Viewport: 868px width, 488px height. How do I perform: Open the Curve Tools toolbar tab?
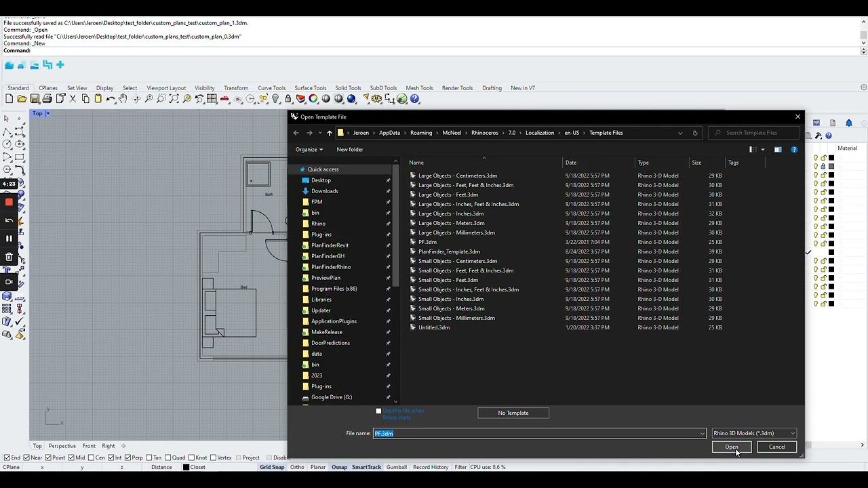(271, 88)
